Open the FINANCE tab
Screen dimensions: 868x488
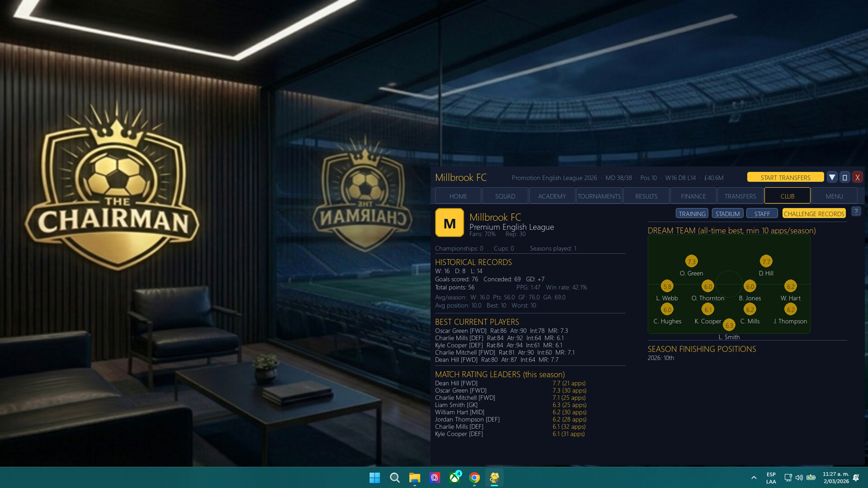pos(693,196)
